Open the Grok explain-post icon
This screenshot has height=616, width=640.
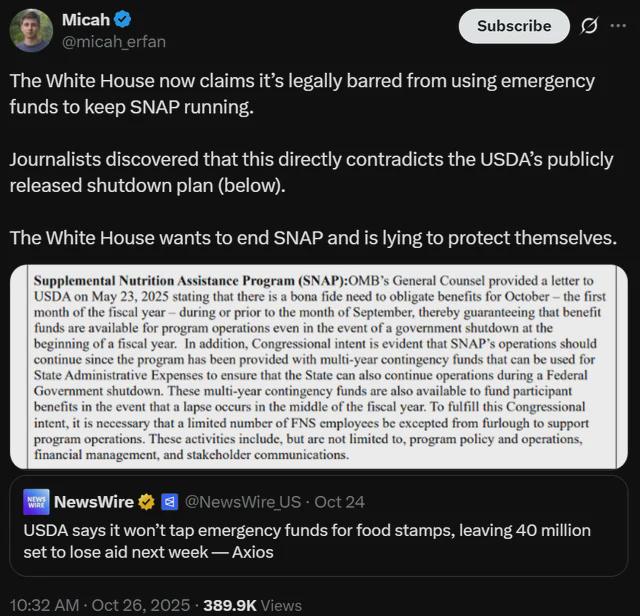coord(589,26)
